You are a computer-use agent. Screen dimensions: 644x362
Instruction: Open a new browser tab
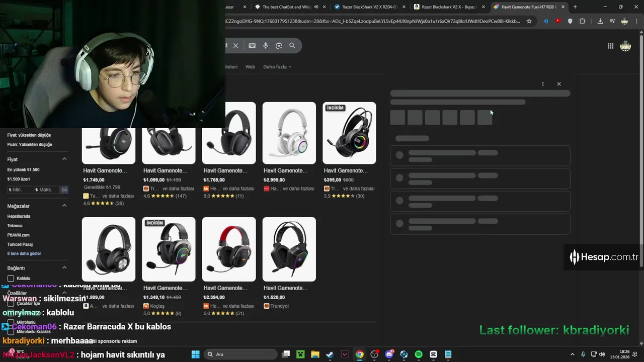[x=575, y=7]
